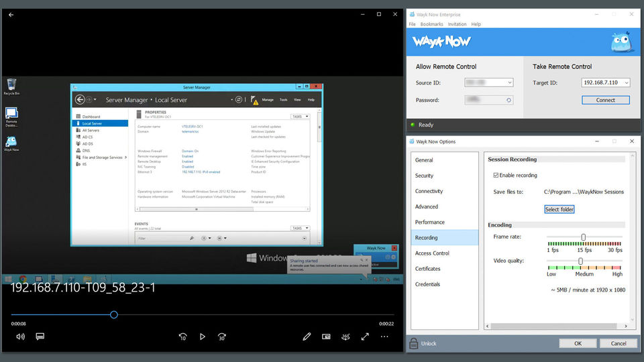Screen dimensions: 644x362
Task: Open the Target ID dropdown
Action: [627, 82]
